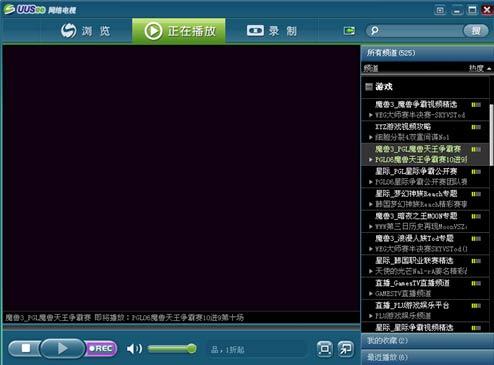
Task: Click the fullscreen icon in control bar
Action: pyautogui.click(x=324, y=349)
